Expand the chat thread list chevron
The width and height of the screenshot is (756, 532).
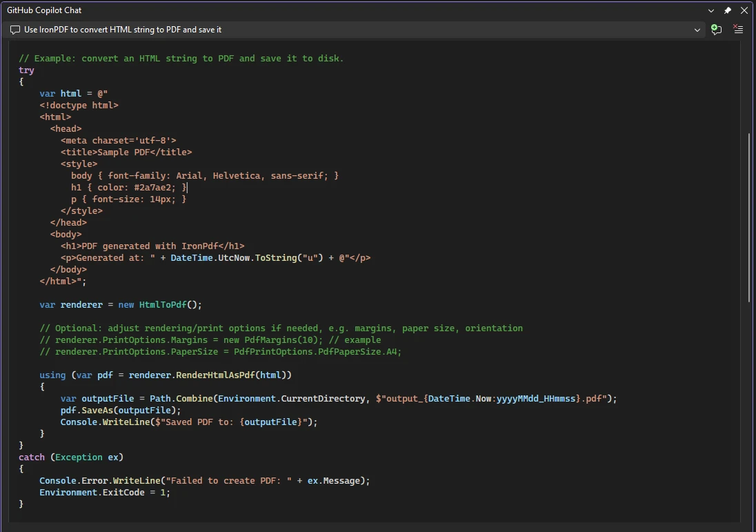click(x=697, y=30)
